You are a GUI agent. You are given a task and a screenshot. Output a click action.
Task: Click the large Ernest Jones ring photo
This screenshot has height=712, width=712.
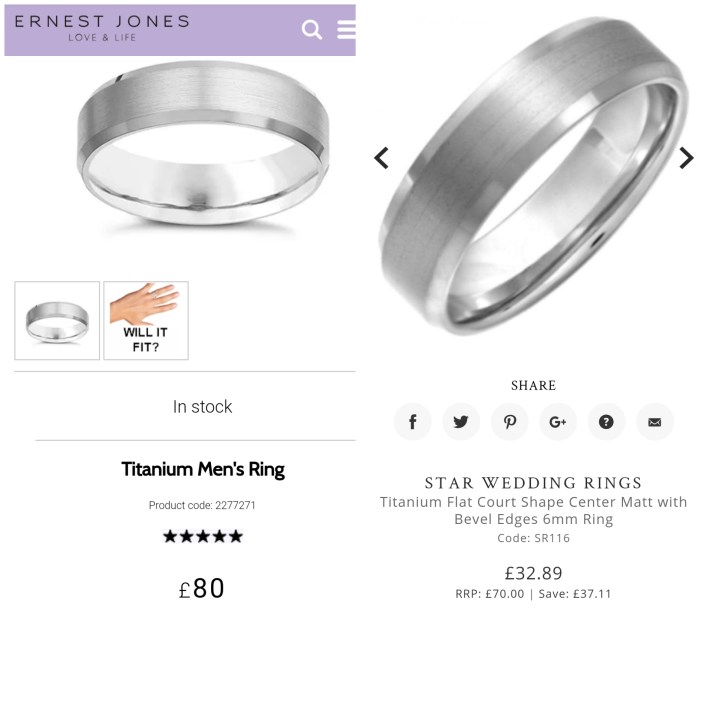click(x=203, y=143)
